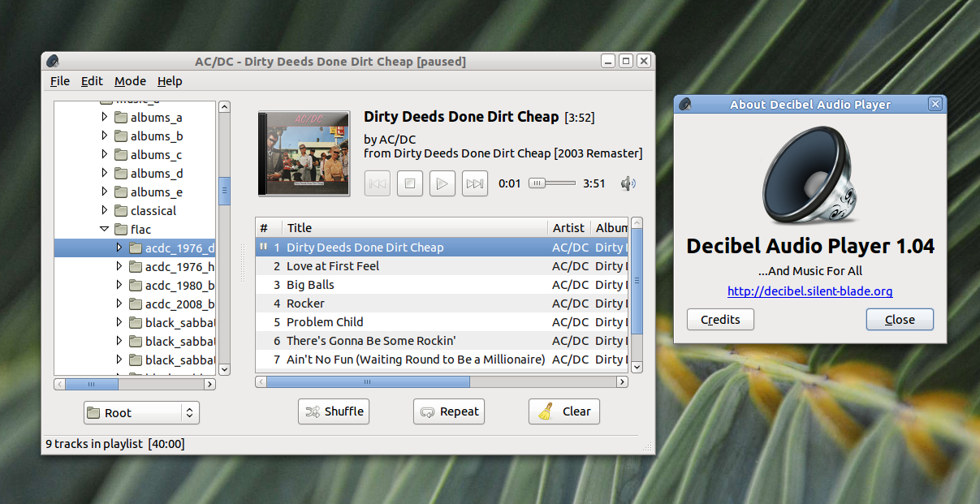This screenshot has height=504, width=980.
Task: Expand the albums_c folder
Action: (104, 154)
